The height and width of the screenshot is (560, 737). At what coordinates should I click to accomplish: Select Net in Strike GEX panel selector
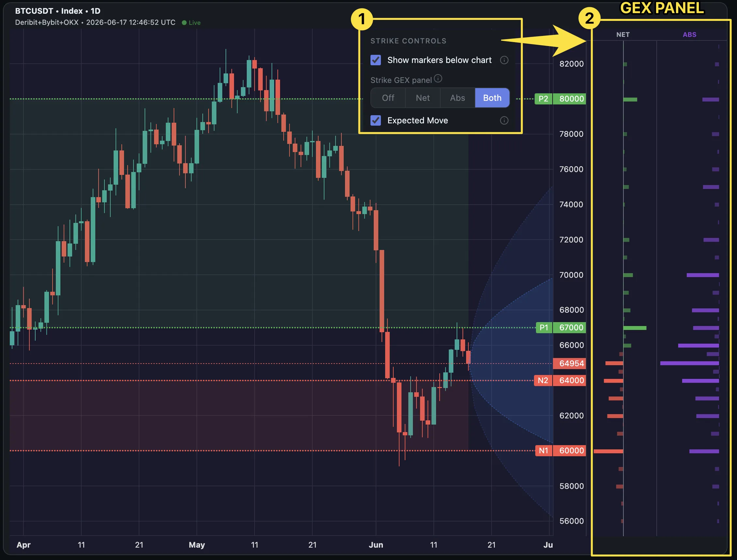pyautogui.click(x=423, y=98)
